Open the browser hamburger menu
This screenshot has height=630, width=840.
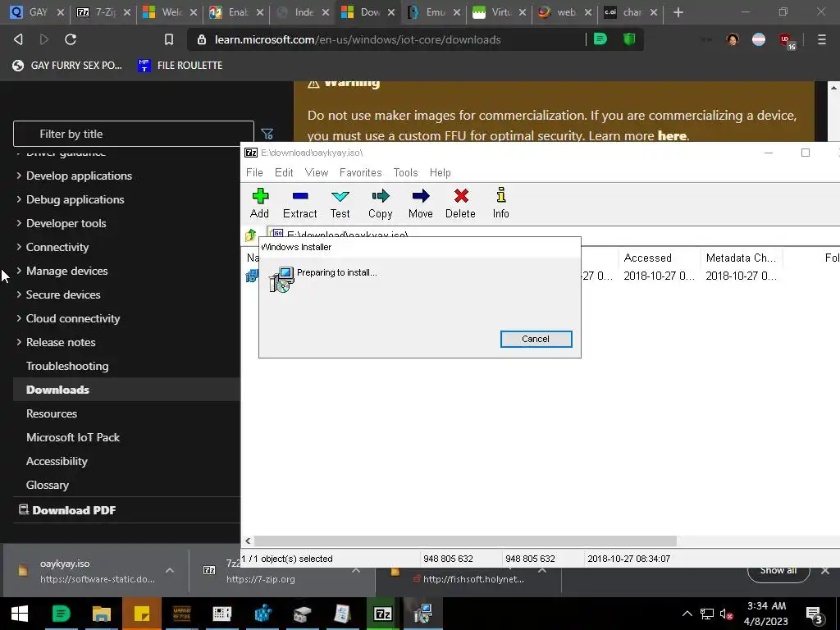pos(822,39)
